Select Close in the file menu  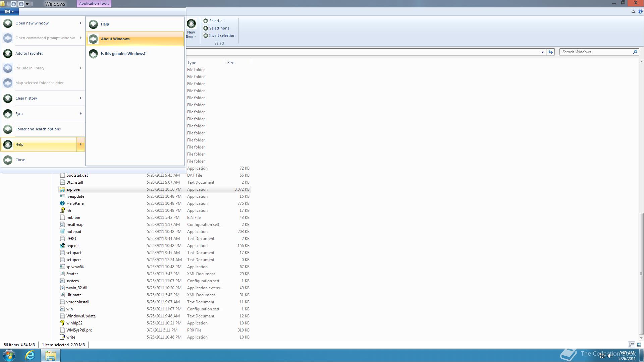tap(43, 160)
